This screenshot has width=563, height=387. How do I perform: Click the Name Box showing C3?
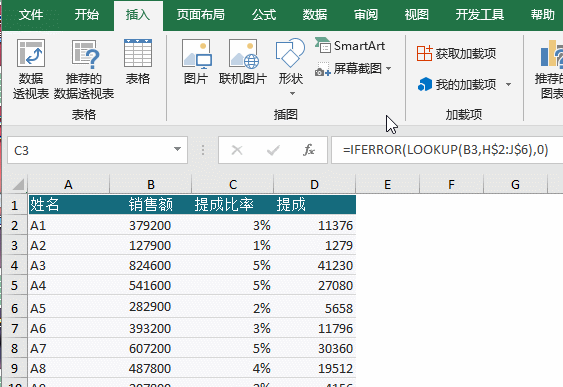[90, 150]
